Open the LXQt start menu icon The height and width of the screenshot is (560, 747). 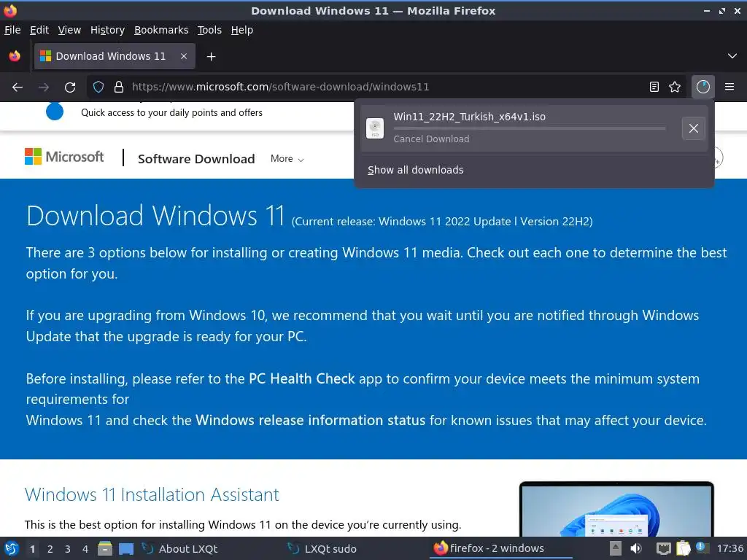(12, 548)
